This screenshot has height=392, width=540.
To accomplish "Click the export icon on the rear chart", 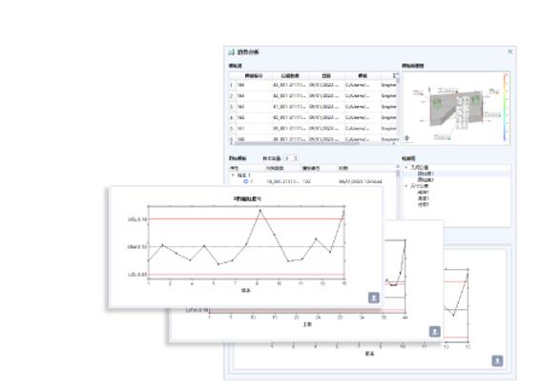I will [x=497, y=361].
